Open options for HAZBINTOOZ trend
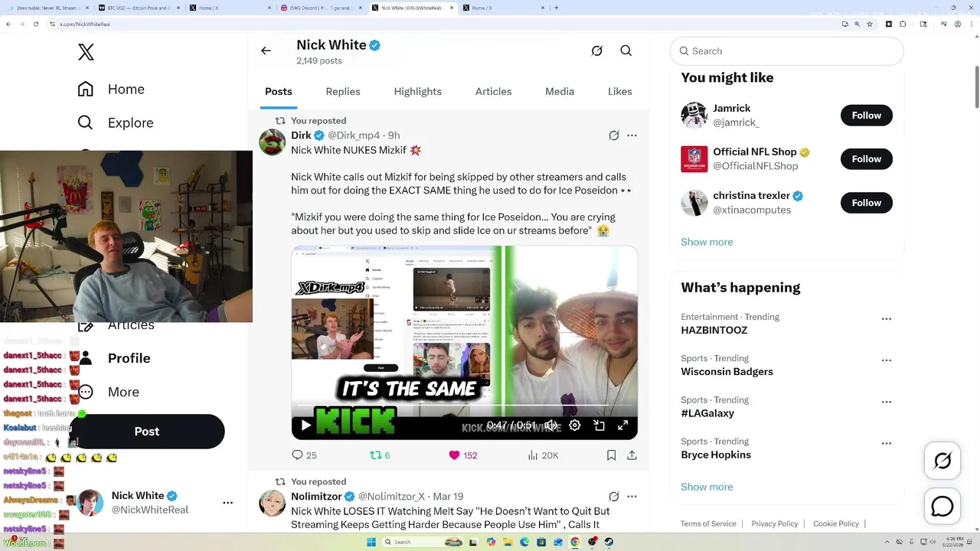Image resolution: width=980 pixels, height=551 pixels. point(887,319)
